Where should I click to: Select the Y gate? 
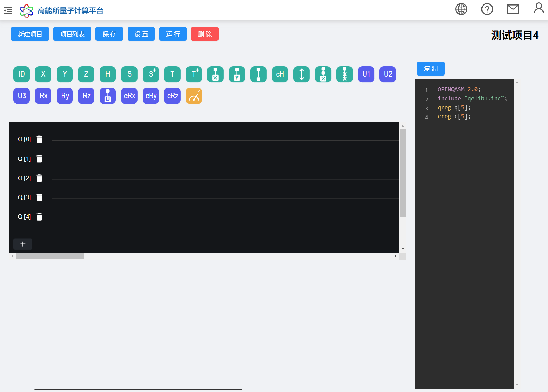65,74
